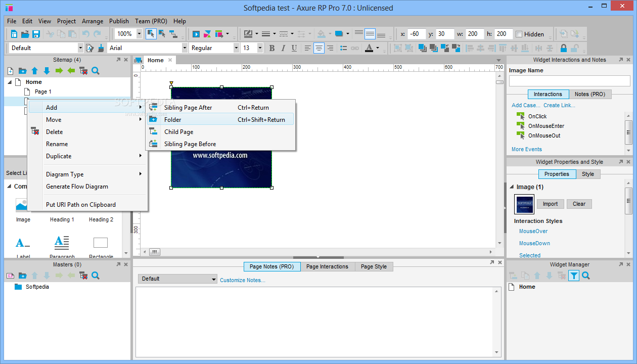Image resolution: width=637 pixels, height=364 pixels.
Task: Open the More Events link
Action: [x=526, y=149]
